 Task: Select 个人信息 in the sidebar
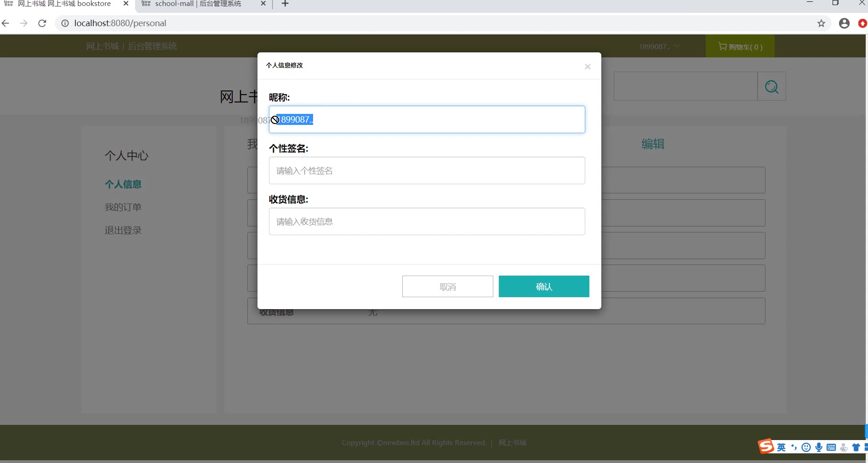(123, 184)
